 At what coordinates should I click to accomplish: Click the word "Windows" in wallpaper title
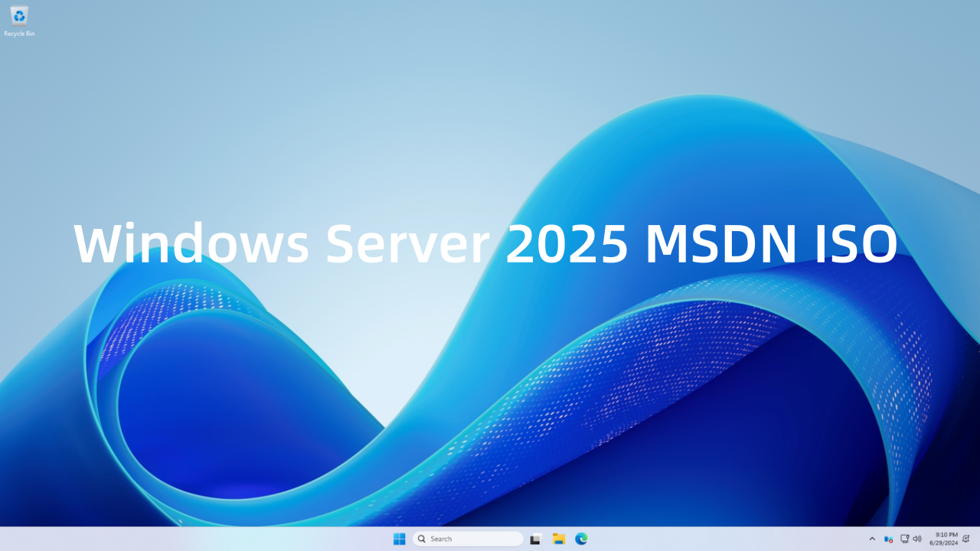pyautogui.click(x=191, y=244)
